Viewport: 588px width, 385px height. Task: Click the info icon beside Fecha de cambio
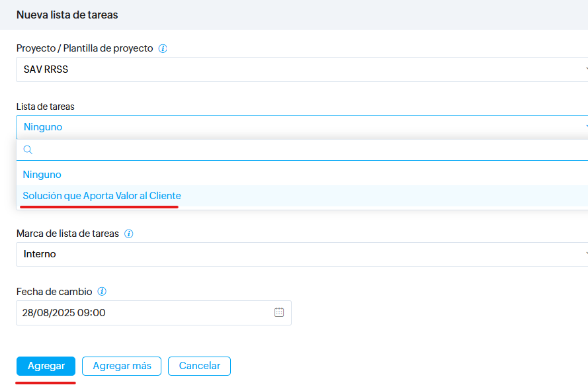[x=103, y=291]
